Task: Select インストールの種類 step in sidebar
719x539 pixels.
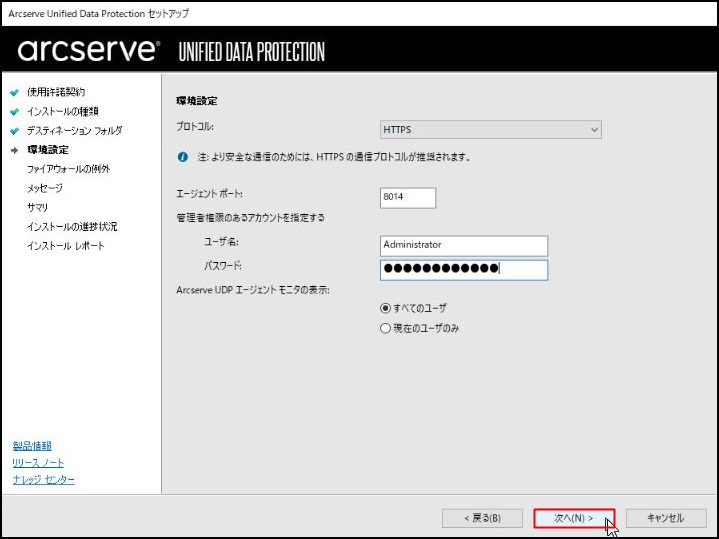Action: coord(62,111)
